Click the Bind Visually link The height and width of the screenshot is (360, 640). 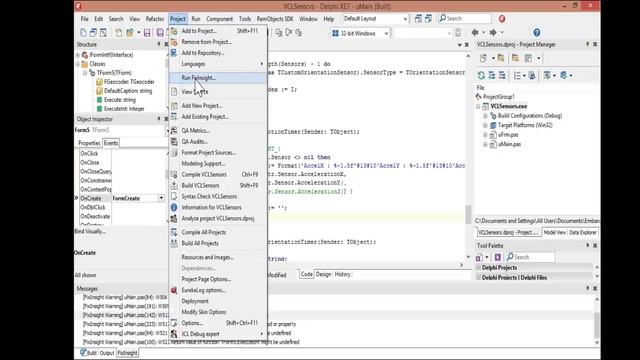[90, 231]
